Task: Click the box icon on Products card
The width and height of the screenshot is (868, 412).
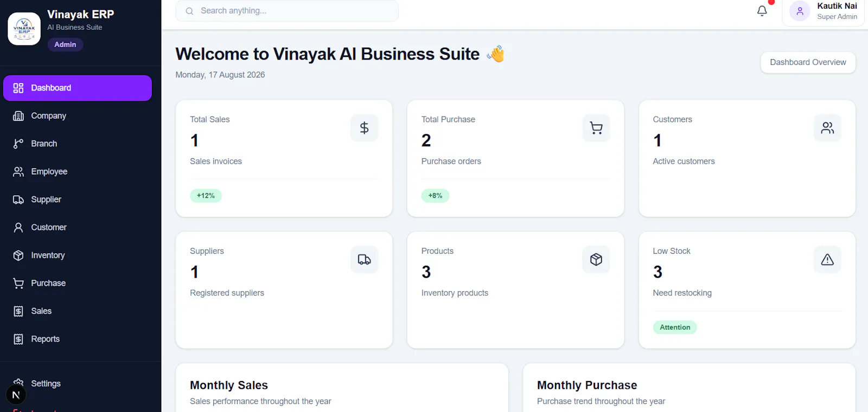Action: (x=596, y=260)
